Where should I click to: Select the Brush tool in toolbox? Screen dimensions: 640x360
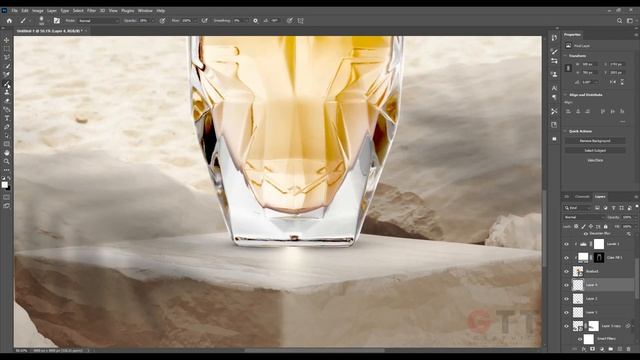(7, 84)
